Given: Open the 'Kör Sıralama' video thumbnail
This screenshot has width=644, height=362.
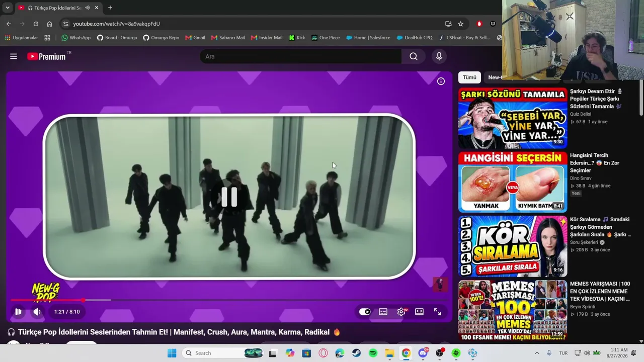Looking at the screenshot, I should [513, 246].
